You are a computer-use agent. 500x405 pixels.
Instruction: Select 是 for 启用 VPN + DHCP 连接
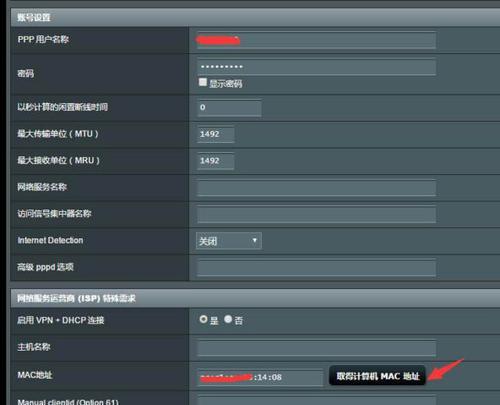point(203,319)
